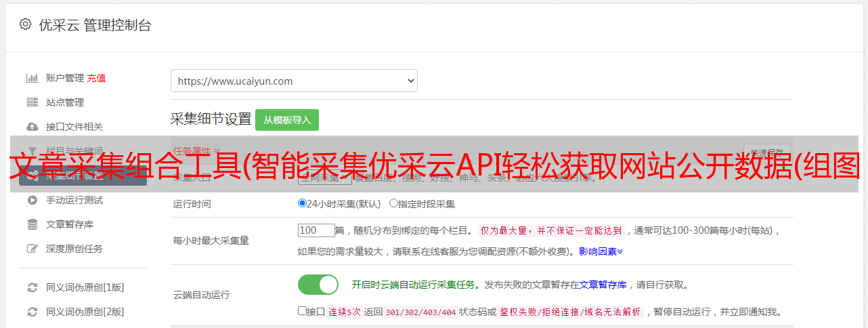This screenshot has height=328, width=868.
Task: Go to 手动运行测试 in the sidebar
Action: [x=74, y=200]
